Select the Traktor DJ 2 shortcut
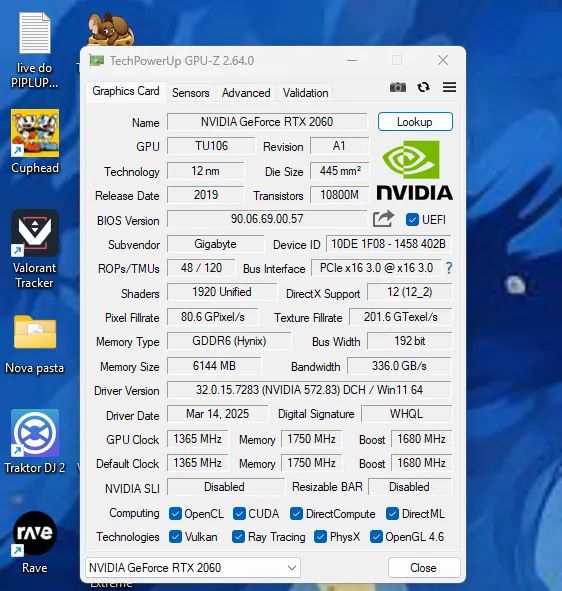Screen dimensions: 562x591 35,441
